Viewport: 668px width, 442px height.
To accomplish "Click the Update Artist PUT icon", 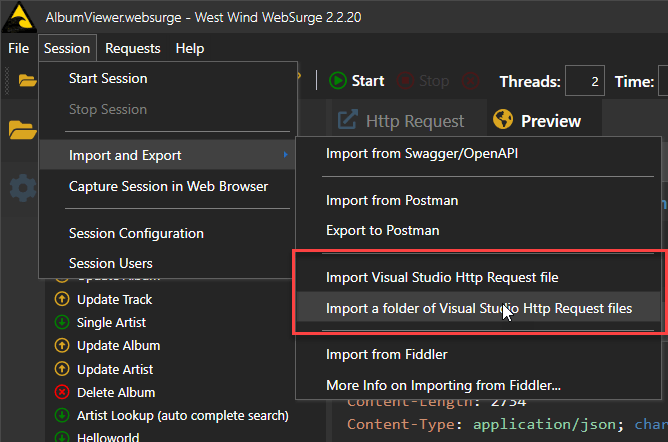I will [x=62, y=368].
